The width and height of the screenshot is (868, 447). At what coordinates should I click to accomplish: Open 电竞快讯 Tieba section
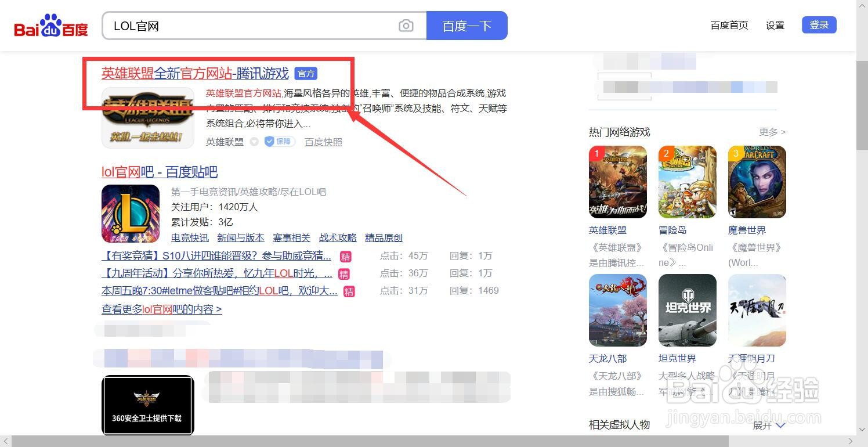190,238
